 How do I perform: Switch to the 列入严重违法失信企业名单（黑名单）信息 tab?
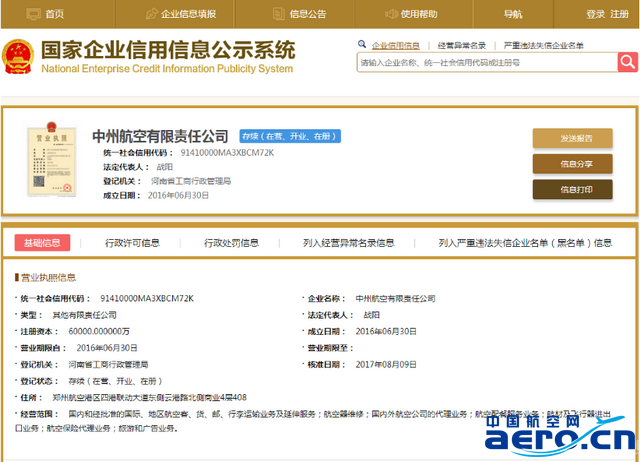point(525,243)
